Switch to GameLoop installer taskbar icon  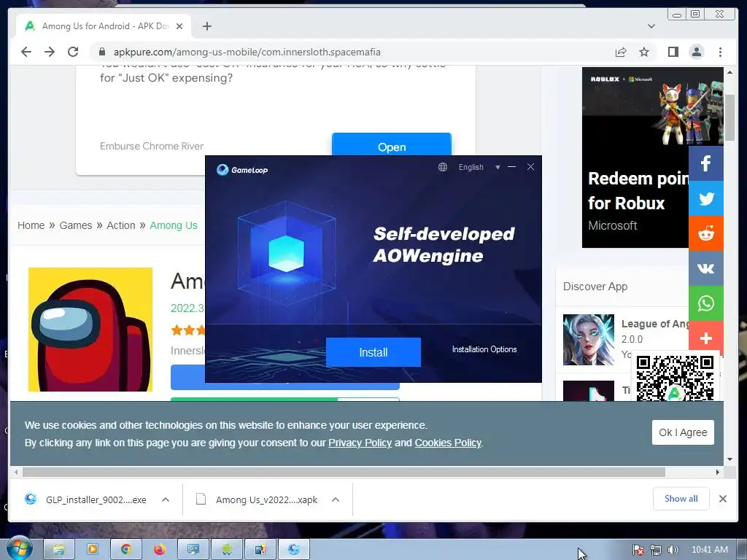[x=294, y=550]
